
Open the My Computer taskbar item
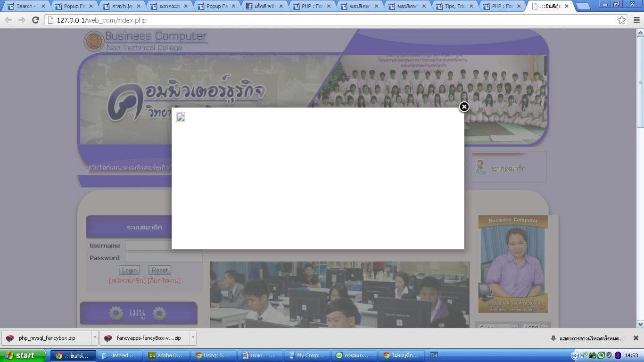coord(307,355)
